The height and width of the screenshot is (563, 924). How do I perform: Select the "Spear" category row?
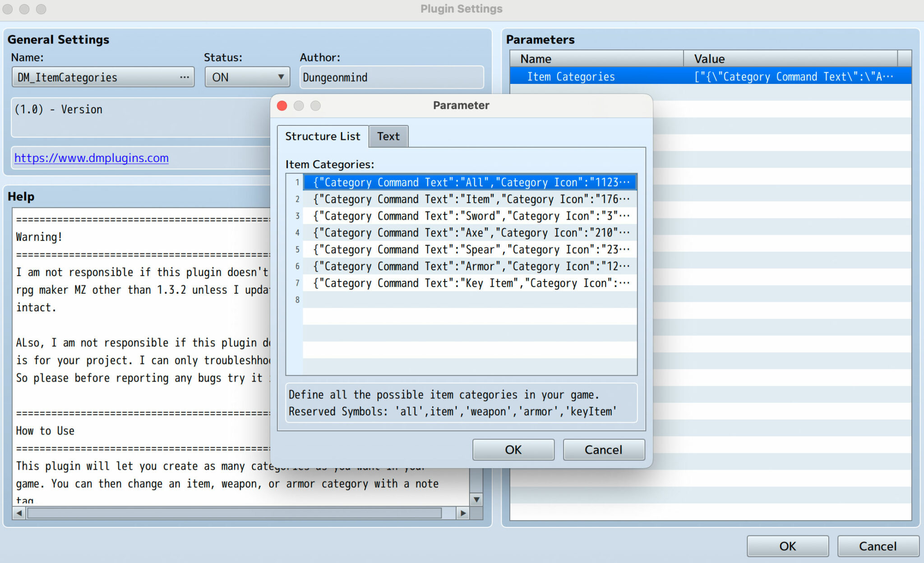pyautogui.click(x=470, y=249)
